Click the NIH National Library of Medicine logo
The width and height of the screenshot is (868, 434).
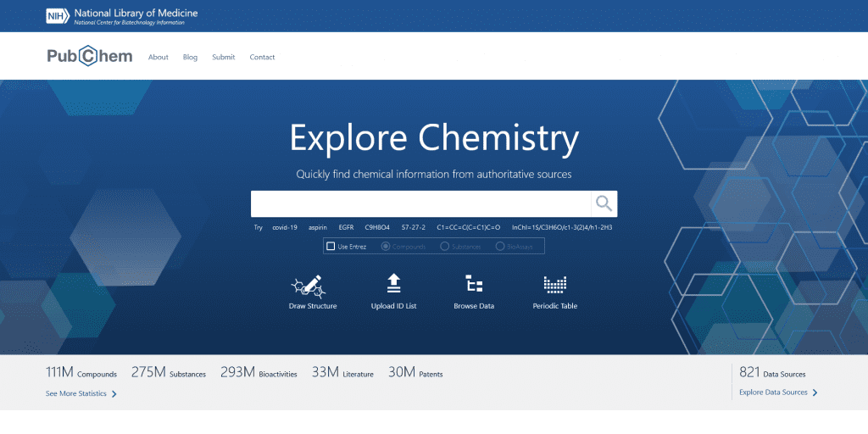point(122,16)
